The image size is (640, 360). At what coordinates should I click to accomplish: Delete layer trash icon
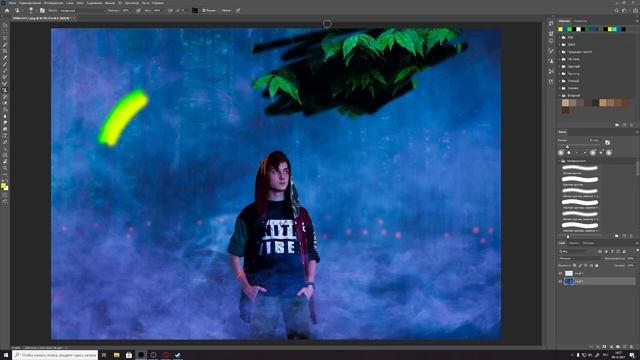pos(631,347)
